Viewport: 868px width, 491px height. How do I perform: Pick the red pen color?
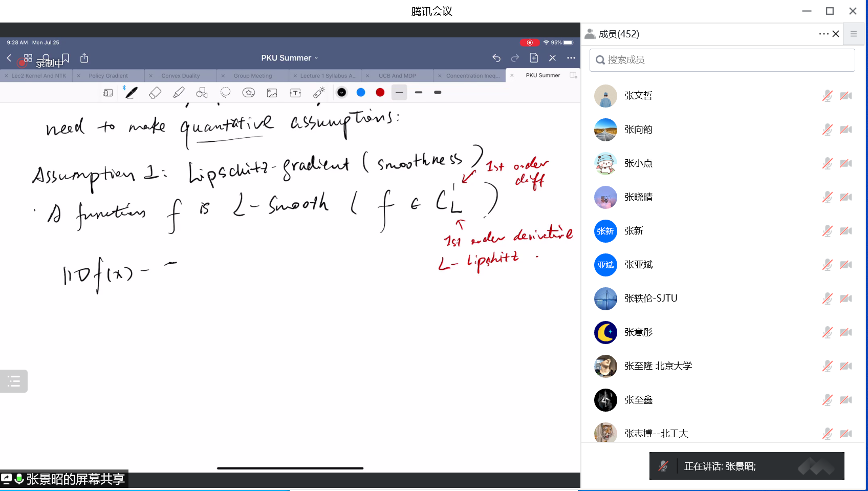(x=380, y=93)
